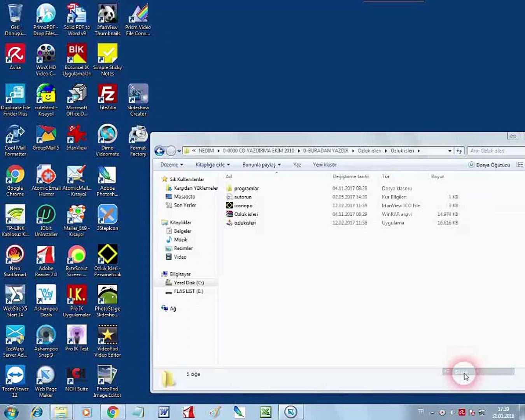Viewport: 525px width, 420px height.
Task: Click the Yeni klasör button
Action: [x=325, y=165]
